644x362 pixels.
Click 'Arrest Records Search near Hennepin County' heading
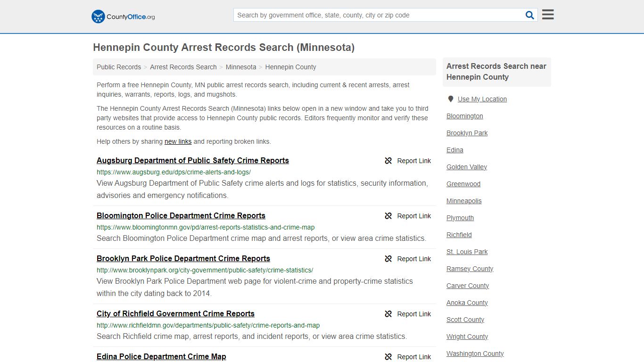[x=496, y=72]
